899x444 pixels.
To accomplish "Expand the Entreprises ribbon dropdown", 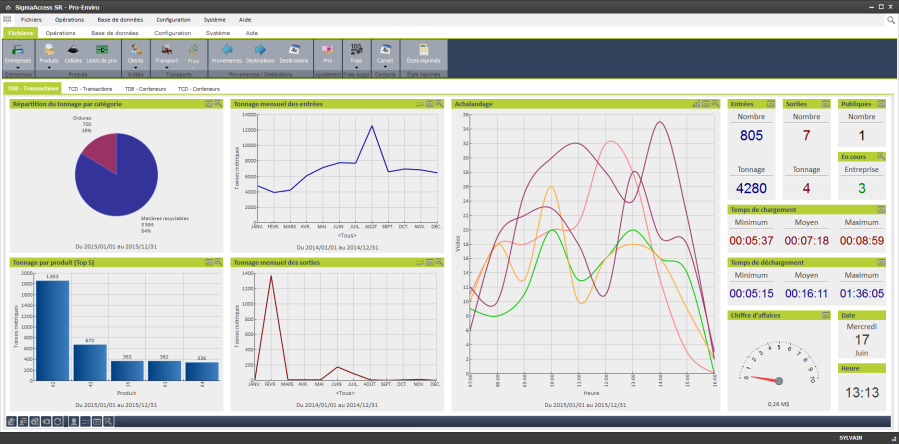I will coord(18,69).
